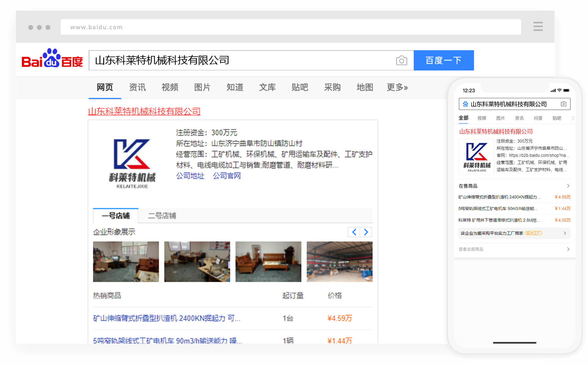Select the 图片 navigation tab
This screenshot has height=365, width=588.
click(x=202, y=87)
